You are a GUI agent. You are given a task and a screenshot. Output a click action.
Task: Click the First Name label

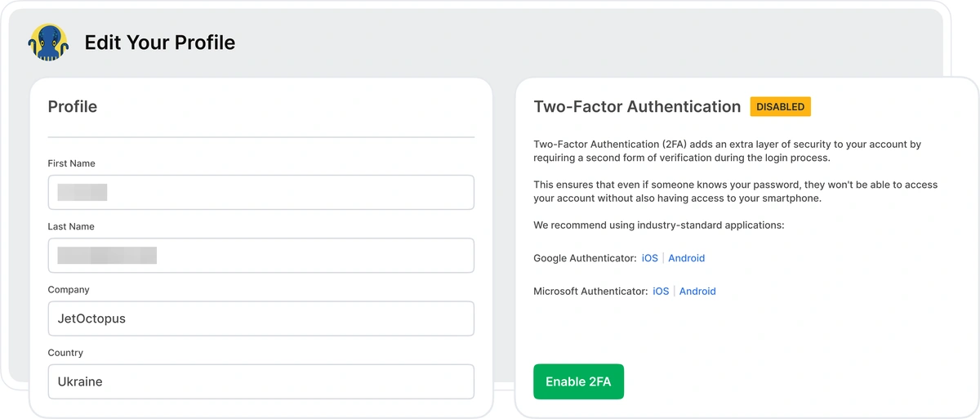[72, 163]
